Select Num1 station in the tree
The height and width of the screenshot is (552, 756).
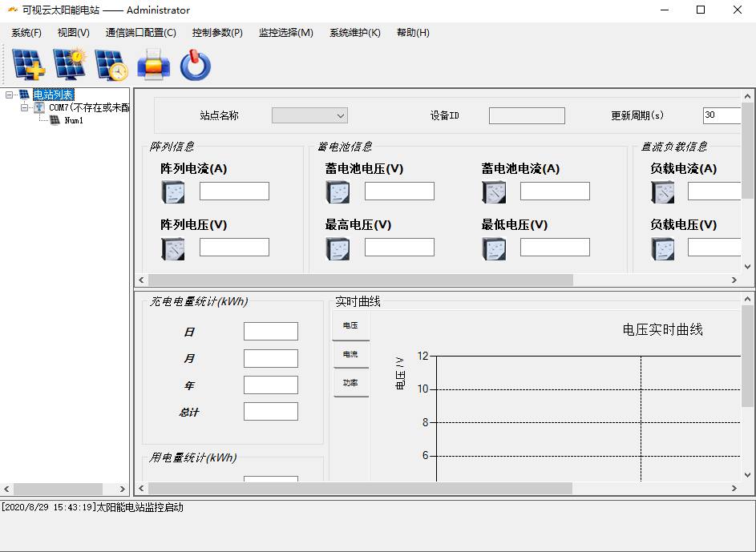point(74,120)
